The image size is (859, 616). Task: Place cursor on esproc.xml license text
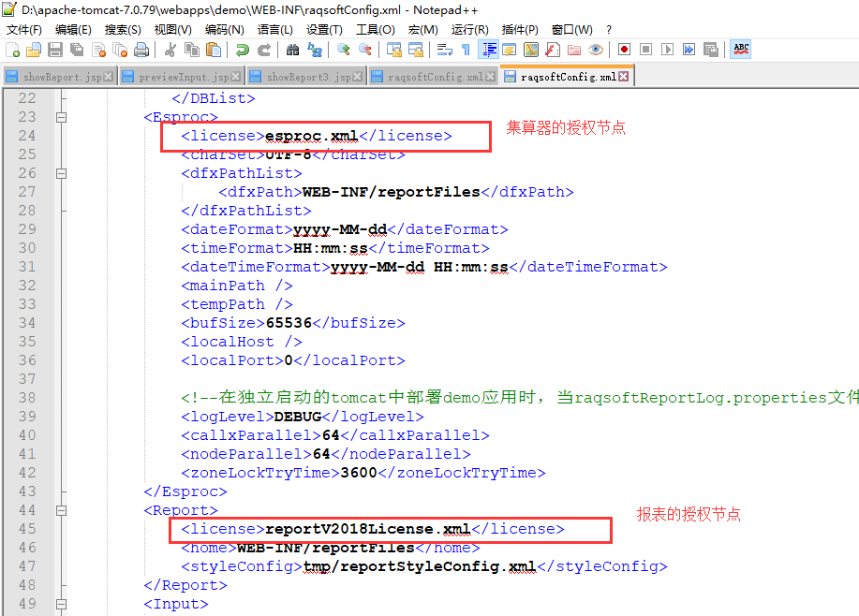click(x=311, y=136)
